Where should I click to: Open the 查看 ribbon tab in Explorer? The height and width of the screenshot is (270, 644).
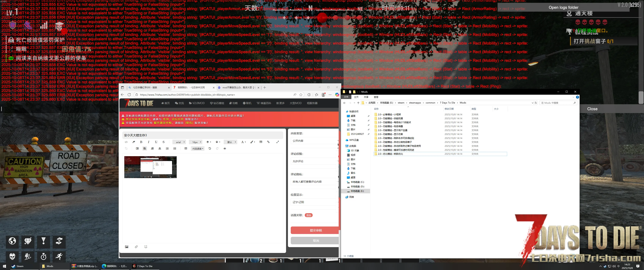(x=376, y=97)
